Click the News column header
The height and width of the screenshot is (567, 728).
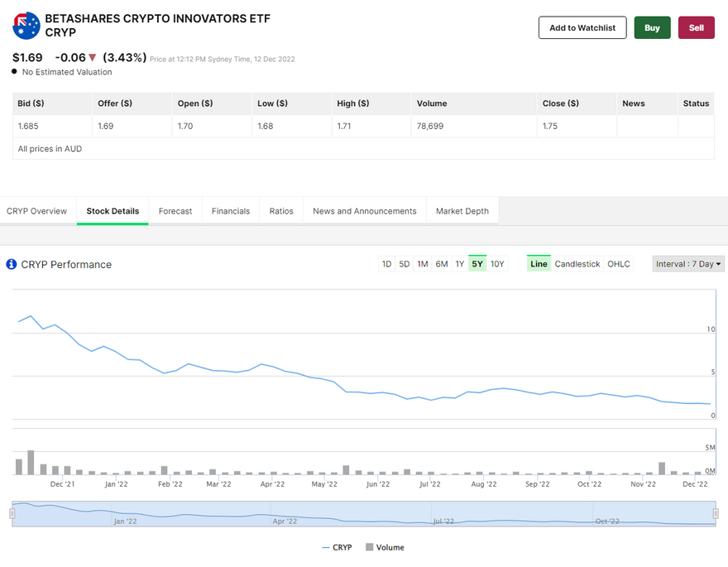tap(647, 103)
